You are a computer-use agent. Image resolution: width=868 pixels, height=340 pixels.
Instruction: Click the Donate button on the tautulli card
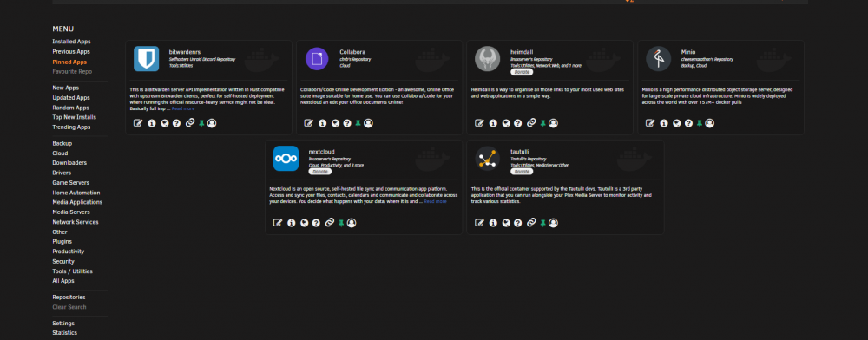tap(522, 172)
